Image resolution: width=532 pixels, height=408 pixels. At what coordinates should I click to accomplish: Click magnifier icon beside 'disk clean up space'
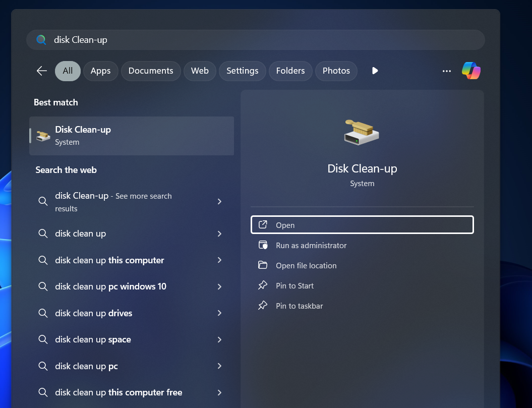(x=43, y=339)
